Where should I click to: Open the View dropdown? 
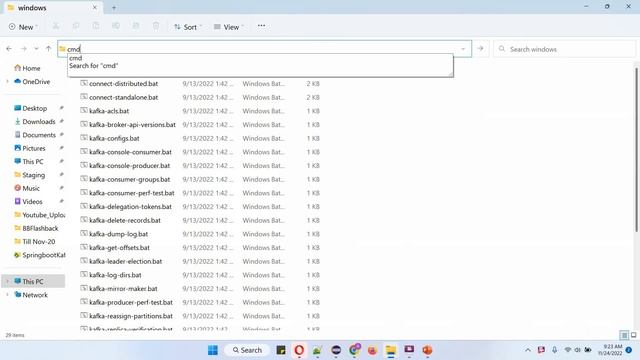pos(229,27)
